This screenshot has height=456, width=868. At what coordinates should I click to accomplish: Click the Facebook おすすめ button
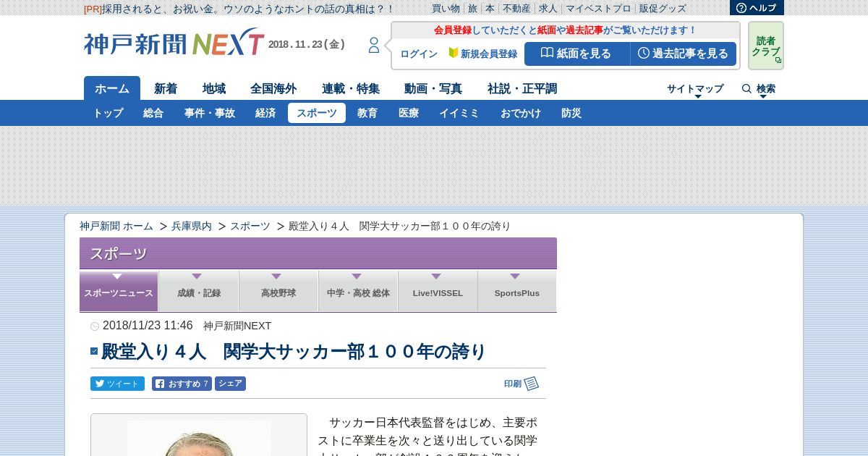[x=182, y=384]
